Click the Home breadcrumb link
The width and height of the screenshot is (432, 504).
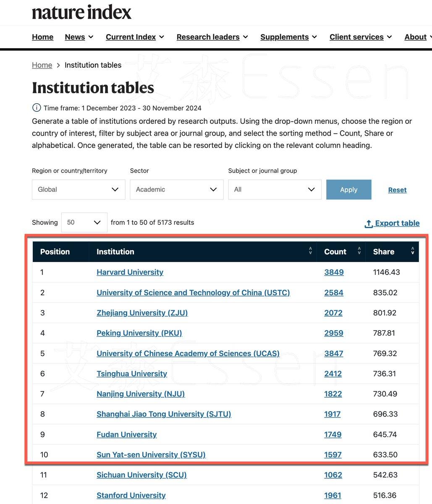(42, 65)
